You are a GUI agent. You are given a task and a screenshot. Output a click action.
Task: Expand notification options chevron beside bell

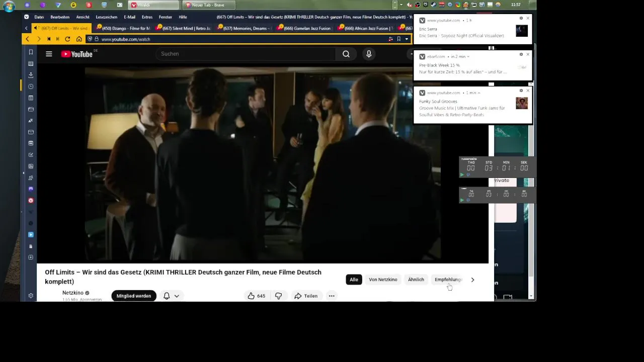click(177, 296)
